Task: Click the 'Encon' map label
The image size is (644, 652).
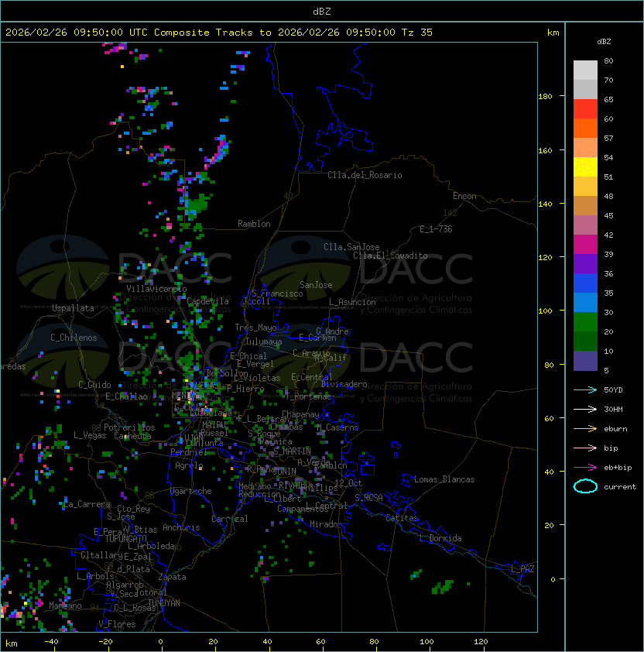Action: tap(464, 196)
